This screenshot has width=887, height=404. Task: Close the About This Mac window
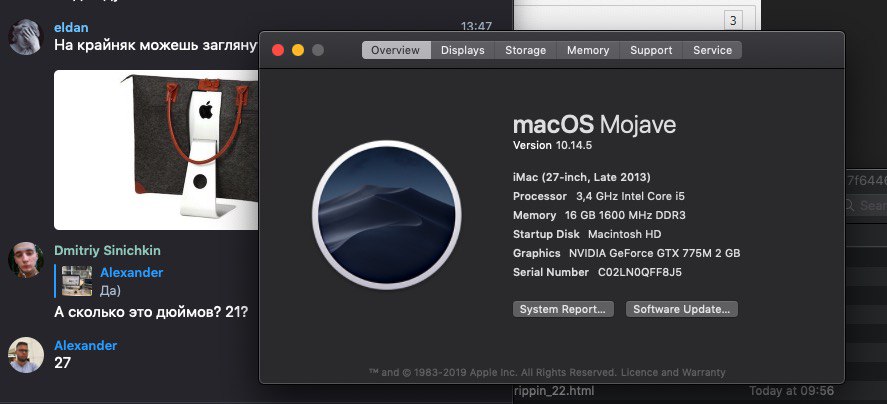(x=278, y=50)
